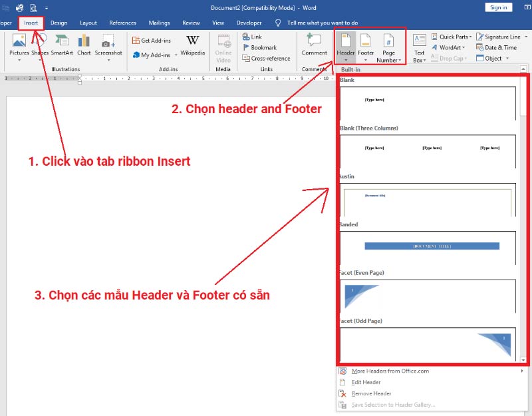Viewport: 532px width, 416px height.
Task: Select the Blank header thumbnail
Action: click(x=428, y=103)
